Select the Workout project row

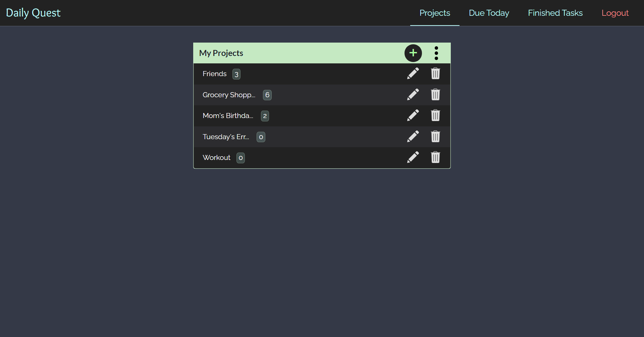[x=216, y=157]
